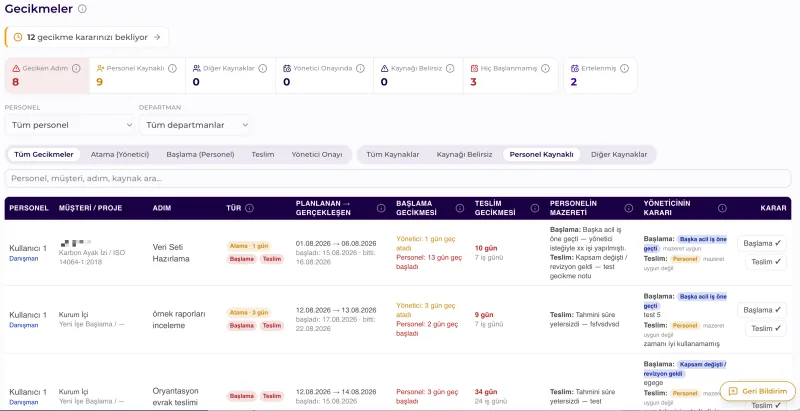
Task: Click Başlama decision button for Veri Seti Hazırlama
Action: tap(762, 243)
